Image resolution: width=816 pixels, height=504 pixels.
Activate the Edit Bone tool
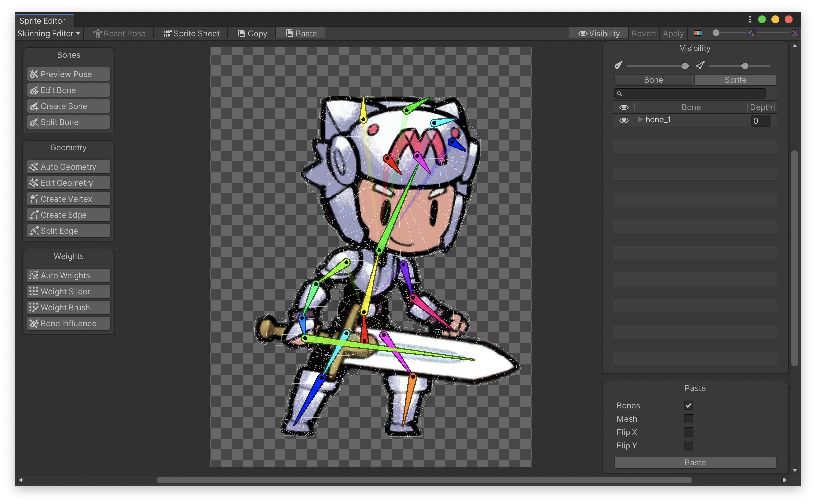point(68,90)
